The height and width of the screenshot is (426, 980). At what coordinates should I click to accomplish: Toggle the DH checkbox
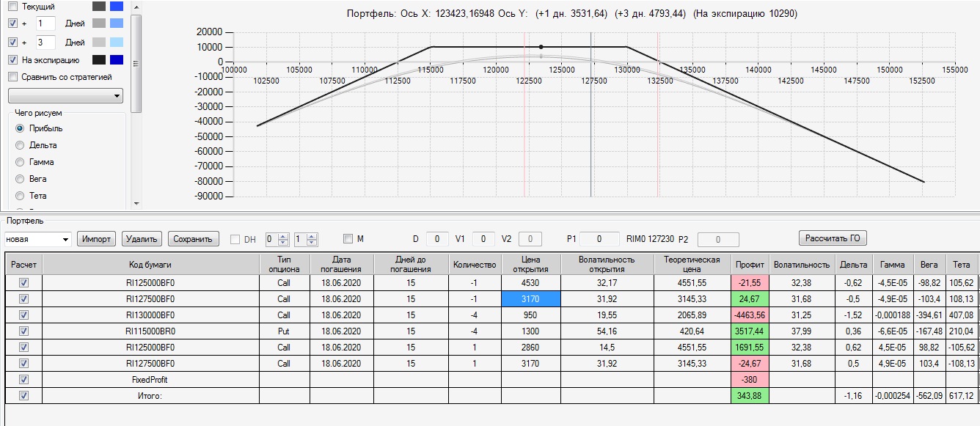pyautogui.click(x=235, y=239)
